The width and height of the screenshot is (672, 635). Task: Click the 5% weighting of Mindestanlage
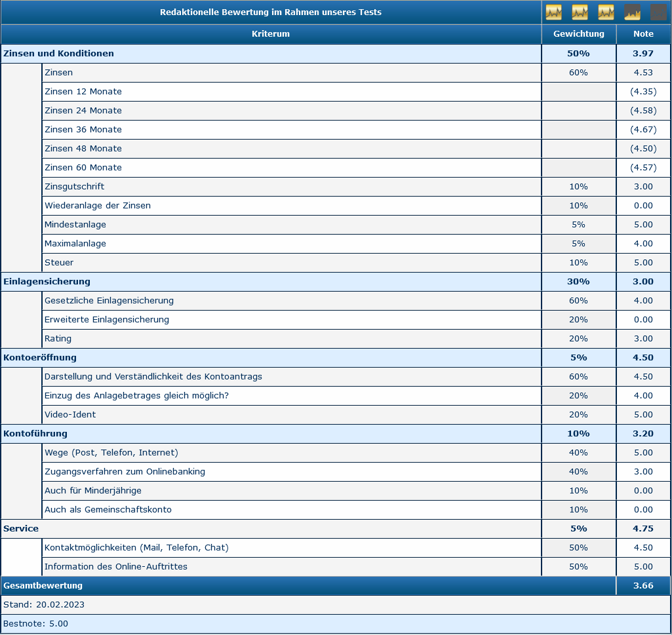pyautogui.click(x=578, y=225)
